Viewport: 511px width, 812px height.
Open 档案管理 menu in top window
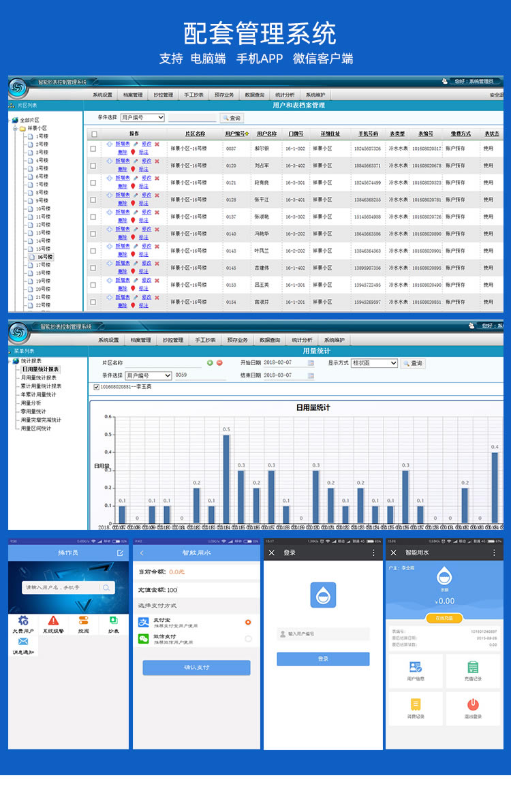point(133,95)
